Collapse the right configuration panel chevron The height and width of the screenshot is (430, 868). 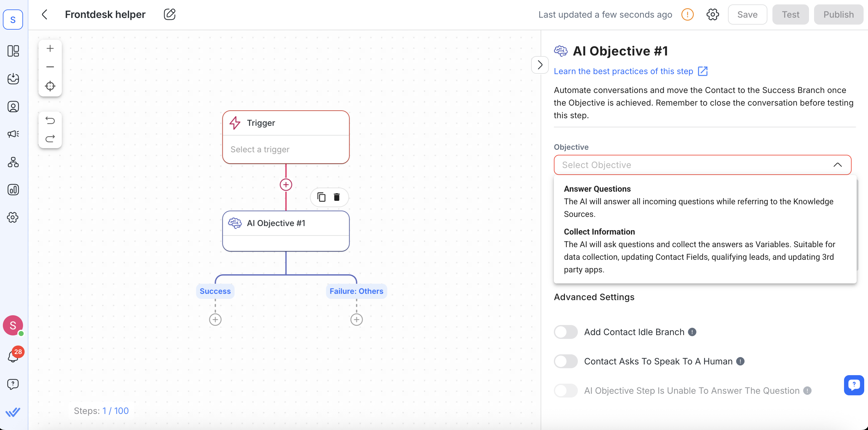point(540,65)
